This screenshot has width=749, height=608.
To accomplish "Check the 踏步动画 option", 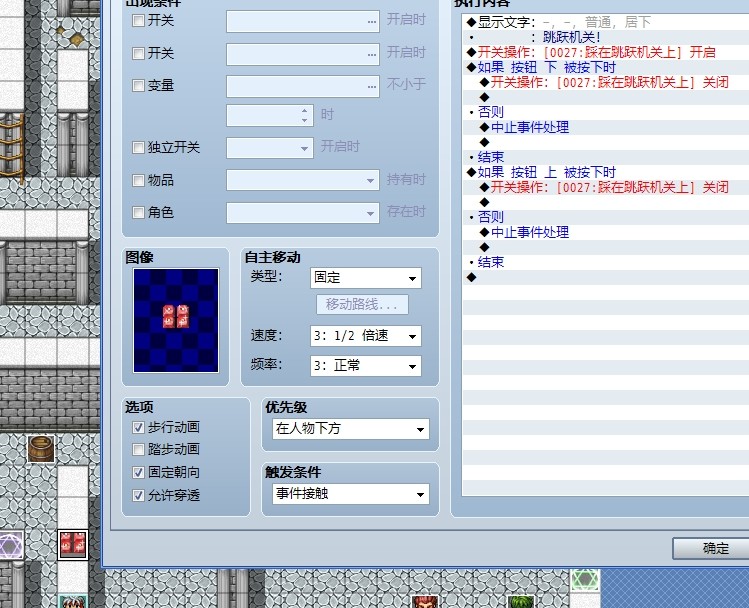I will pyautogui.click(x=138, y=449).
